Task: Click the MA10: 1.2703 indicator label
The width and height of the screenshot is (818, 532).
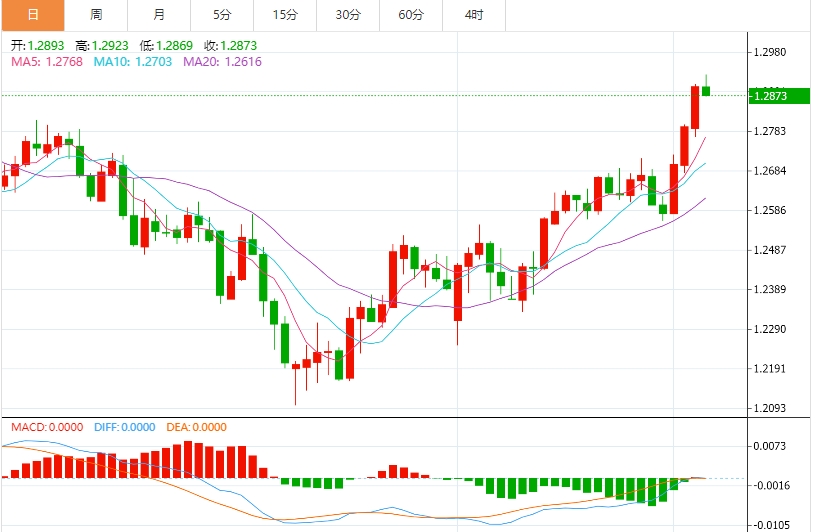Action: [133, 62]
